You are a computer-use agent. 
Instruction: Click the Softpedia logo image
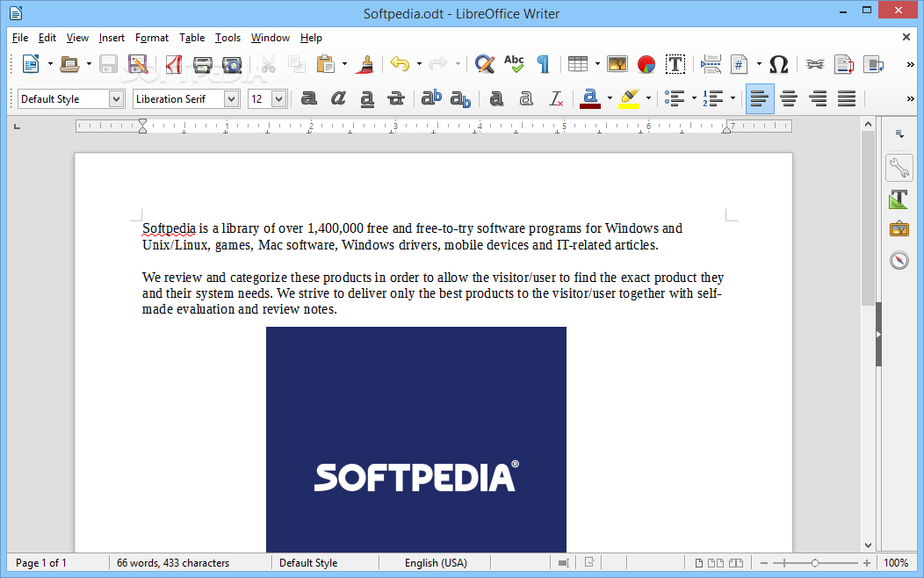[416, 439]
